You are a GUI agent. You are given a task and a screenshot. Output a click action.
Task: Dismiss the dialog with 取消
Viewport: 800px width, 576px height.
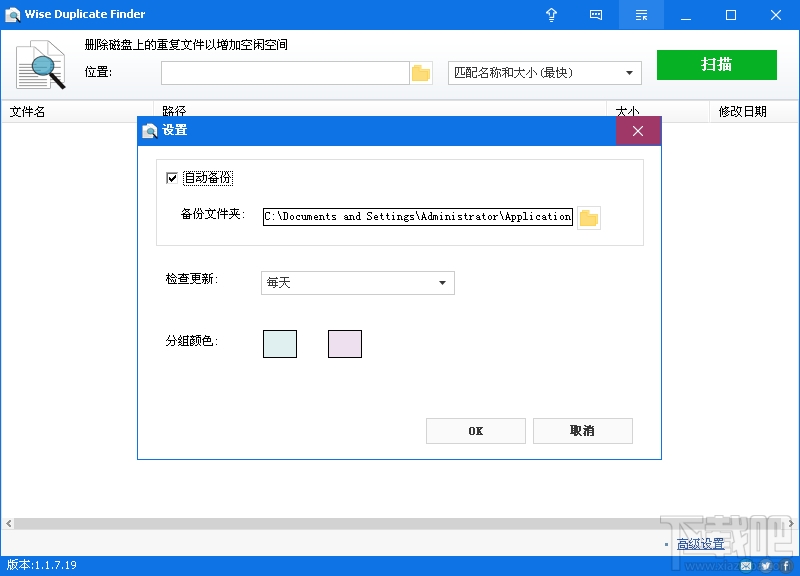coord(583,431)
